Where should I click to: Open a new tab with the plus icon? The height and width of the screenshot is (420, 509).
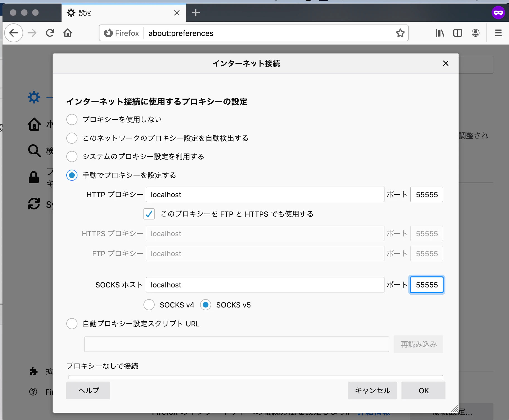point(196,13)
